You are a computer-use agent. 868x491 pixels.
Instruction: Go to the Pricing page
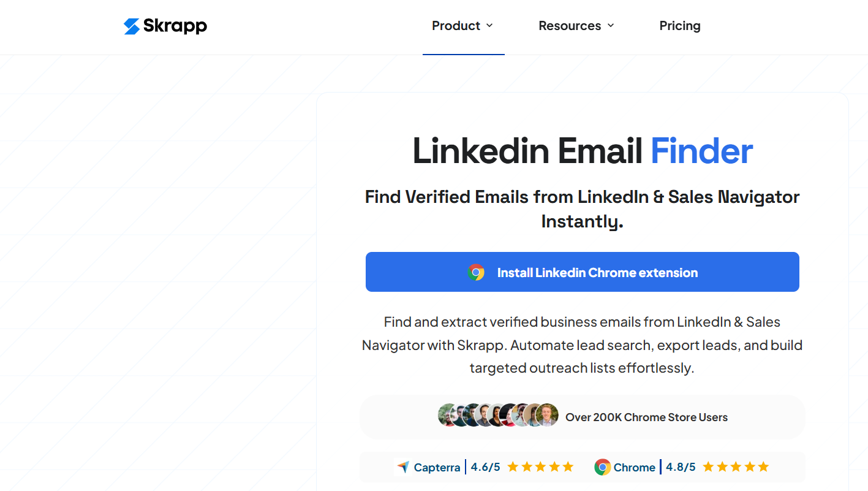click(680, 26)
